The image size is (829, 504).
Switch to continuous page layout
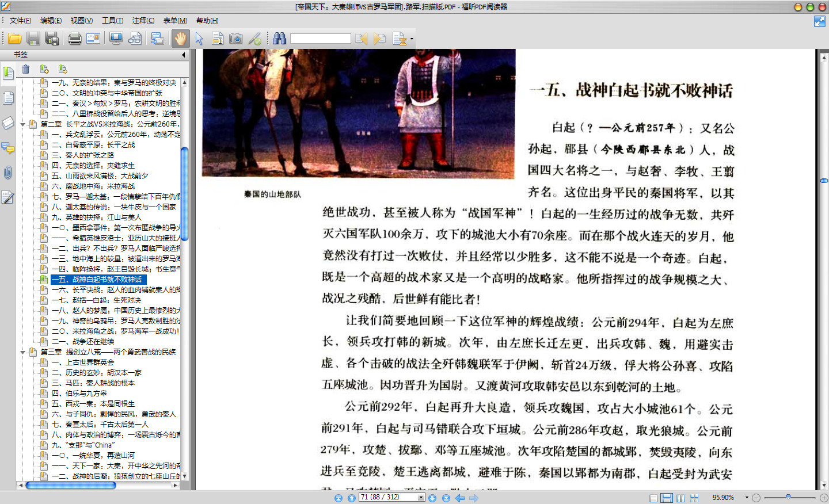click(667, 498)
